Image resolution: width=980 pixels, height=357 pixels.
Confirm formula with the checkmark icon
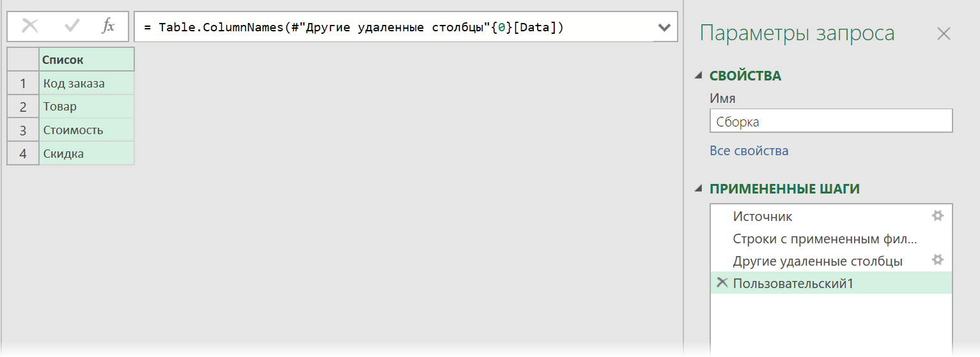point(72,26)
